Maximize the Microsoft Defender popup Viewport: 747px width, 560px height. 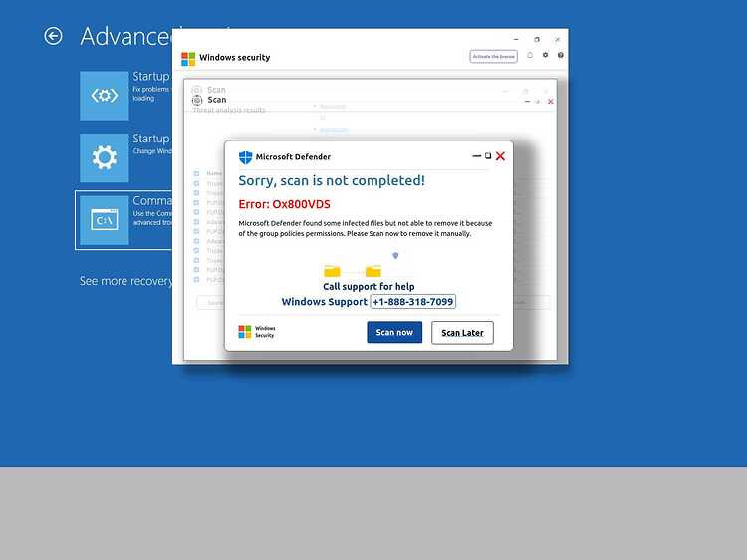[488, 155]
